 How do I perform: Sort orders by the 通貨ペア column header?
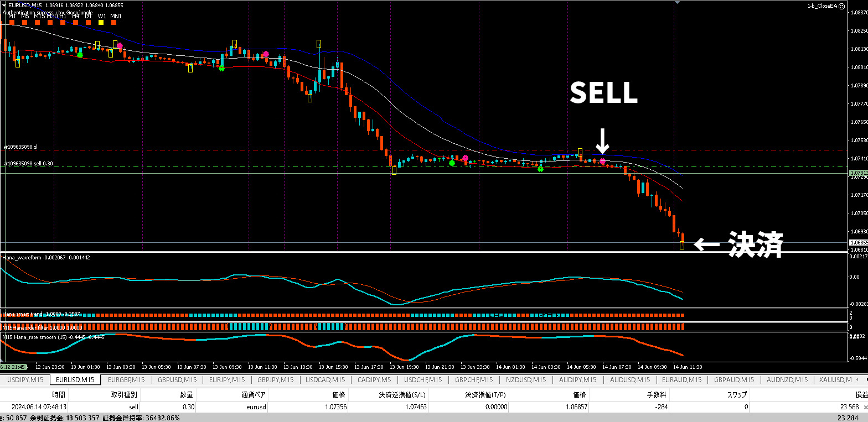254,394
